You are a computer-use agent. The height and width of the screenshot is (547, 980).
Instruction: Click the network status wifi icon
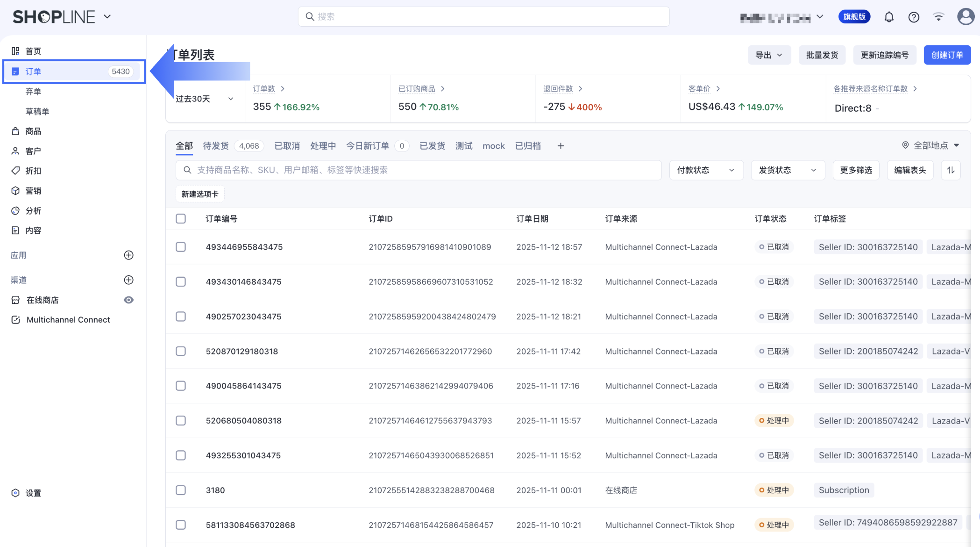point(938,17)
